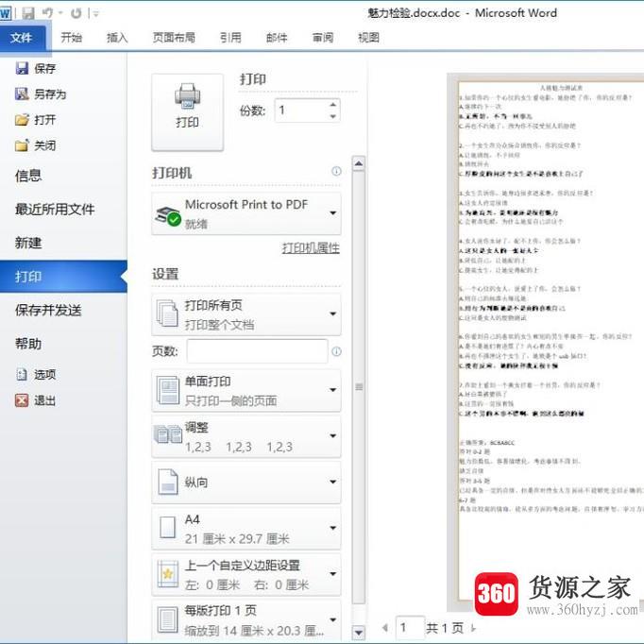This screenshot has height=644, width=644.
Task: Switch to the 插入 ribbon tab
Action: tap(117, 38)
